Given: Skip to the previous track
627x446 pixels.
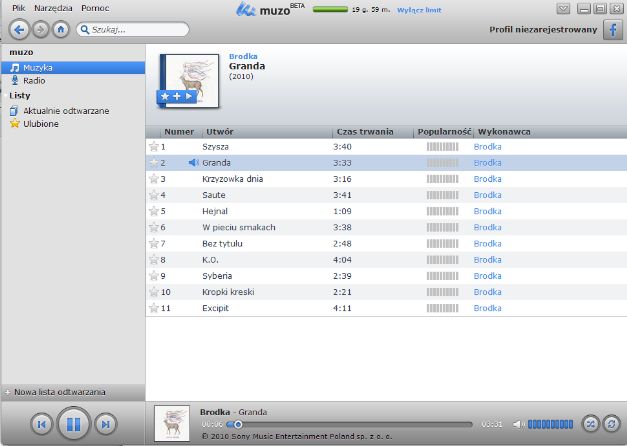Looking at the screenshot, I should click(42, 424).
